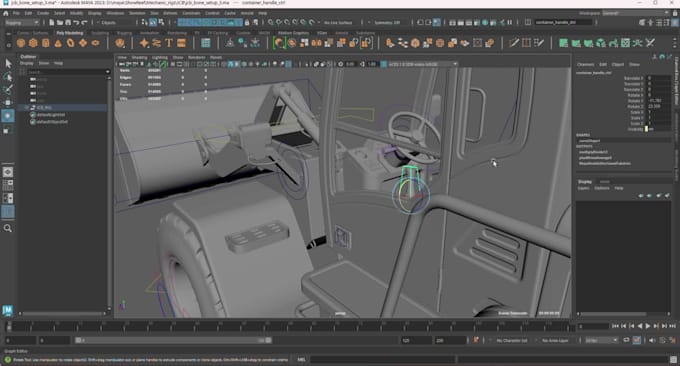680x366 pixels.
Task: Click the Undo arrow in the status line
Action: [76, 23]
